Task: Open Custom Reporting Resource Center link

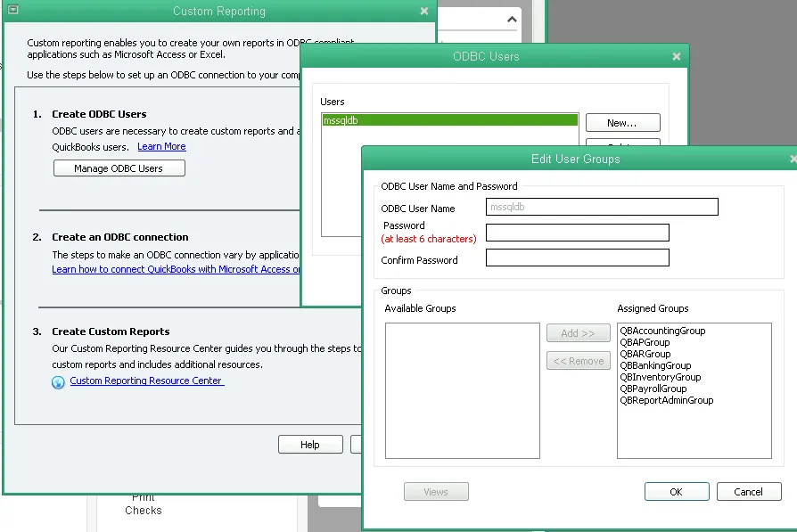Action: click(x=147, y=381)
